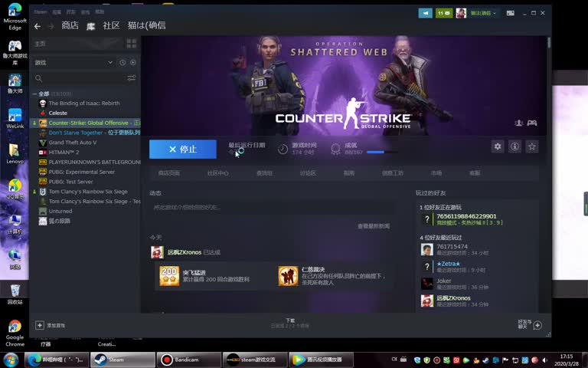Select Grand Theft Auto V in library
Viewport: 588px width, 368px height.
coord(72,143)
